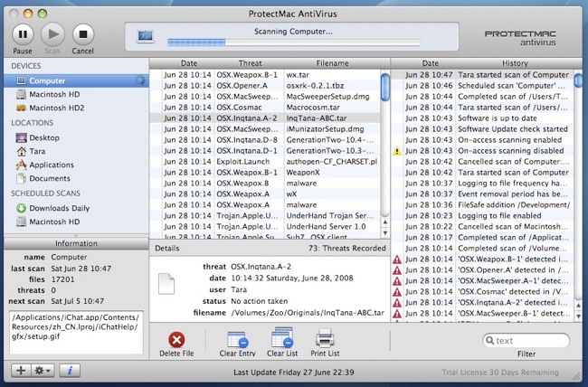This screenshot has height=387, width=588.
Task: Click the blue info button
Action: click(71, 371)
